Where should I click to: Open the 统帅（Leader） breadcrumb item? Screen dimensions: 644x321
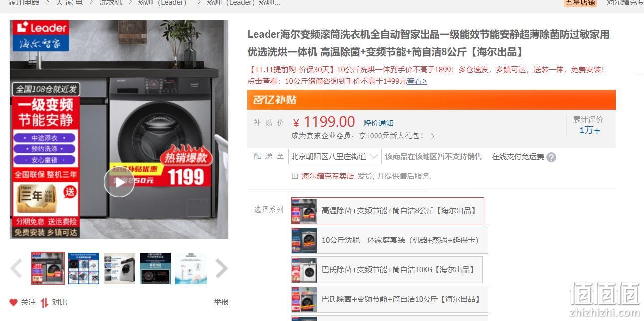point(162,3)
